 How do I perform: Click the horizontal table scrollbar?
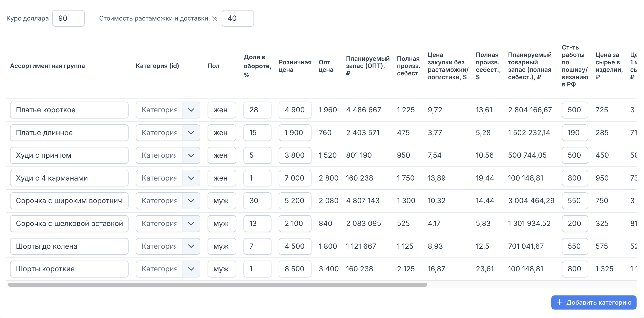(x=217, y=285)
